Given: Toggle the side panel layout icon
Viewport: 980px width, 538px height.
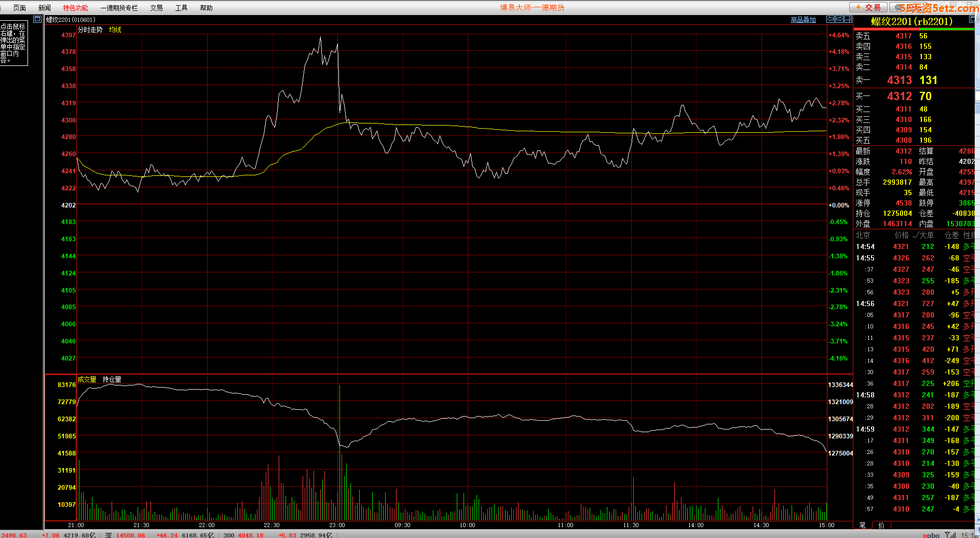Looking at the screenshot, I should click(x=848, y=19).
